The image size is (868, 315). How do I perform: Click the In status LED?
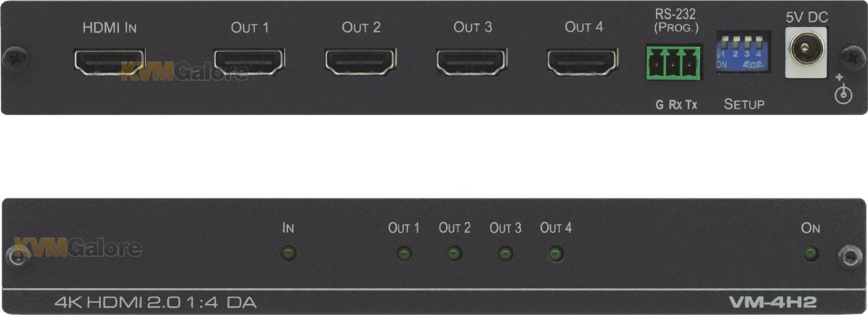288,253
